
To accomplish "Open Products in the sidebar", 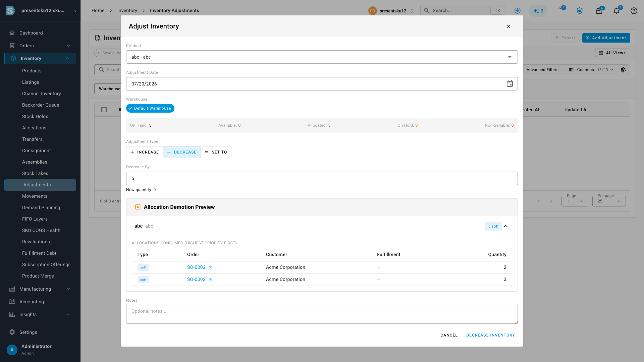I will [32, 71].
